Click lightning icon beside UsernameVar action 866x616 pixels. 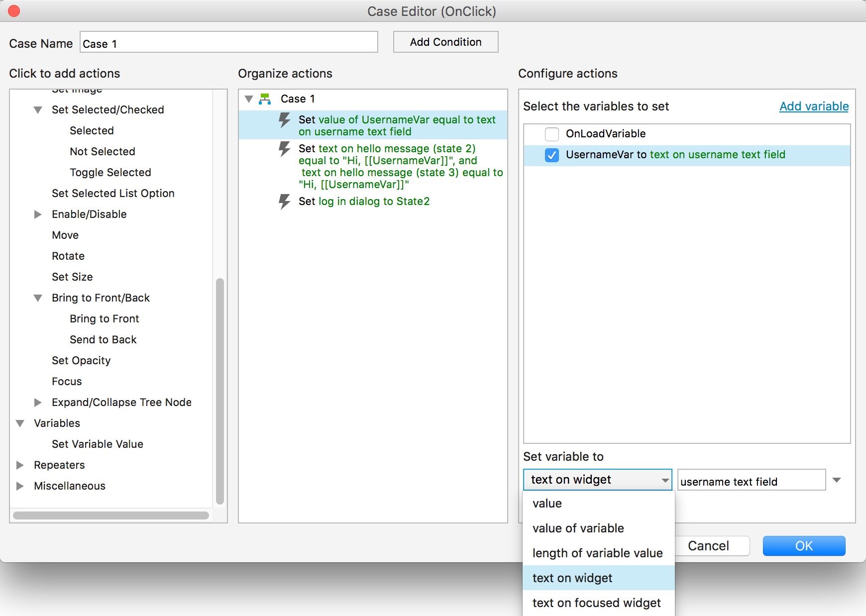pos(284,120)
